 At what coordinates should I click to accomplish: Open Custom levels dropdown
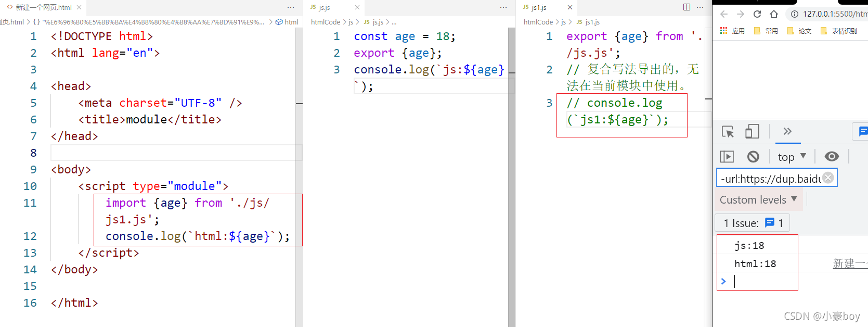[758, 200]
